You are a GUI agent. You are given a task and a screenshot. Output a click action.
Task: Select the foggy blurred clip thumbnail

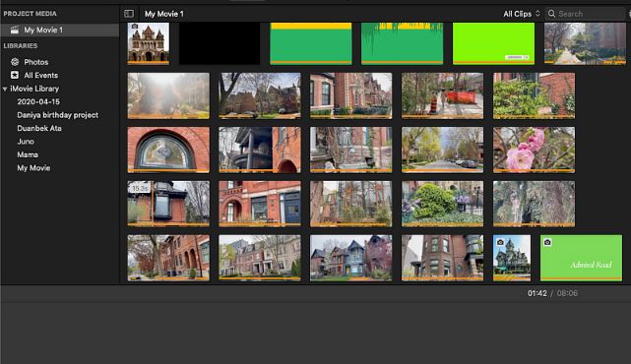point(168,95)
